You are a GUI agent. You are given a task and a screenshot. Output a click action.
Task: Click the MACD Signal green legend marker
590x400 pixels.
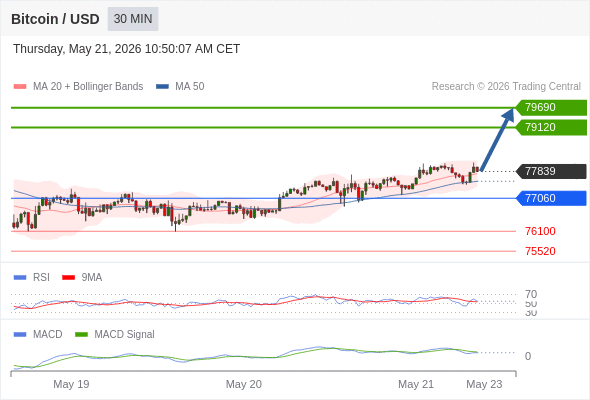click(x=81, y=335)
